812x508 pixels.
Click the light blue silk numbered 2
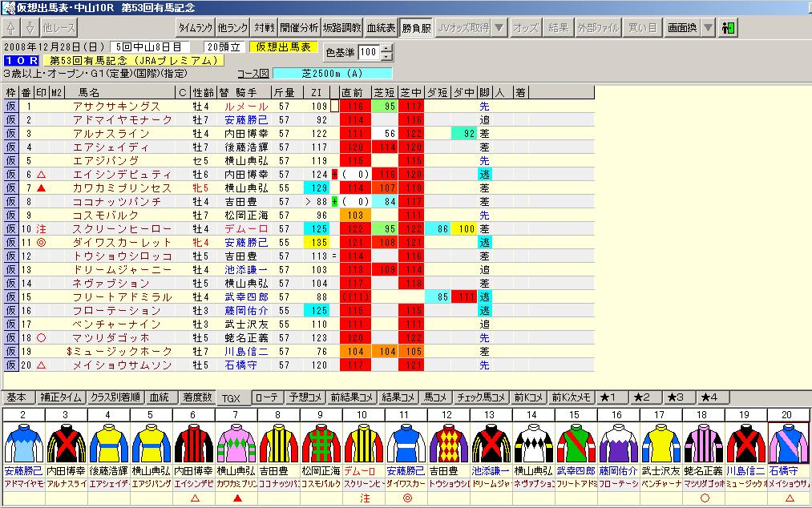(21, 442)
